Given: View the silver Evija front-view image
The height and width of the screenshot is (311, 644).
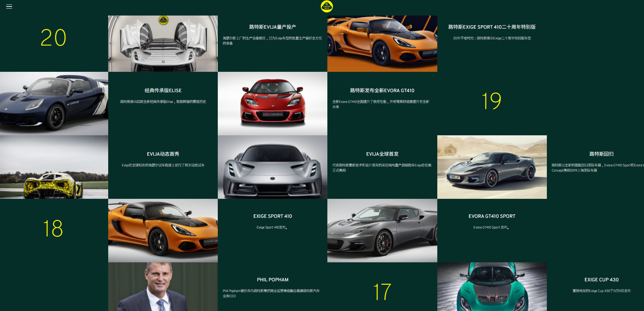Looking at the screenshot, I should (272, 167).
